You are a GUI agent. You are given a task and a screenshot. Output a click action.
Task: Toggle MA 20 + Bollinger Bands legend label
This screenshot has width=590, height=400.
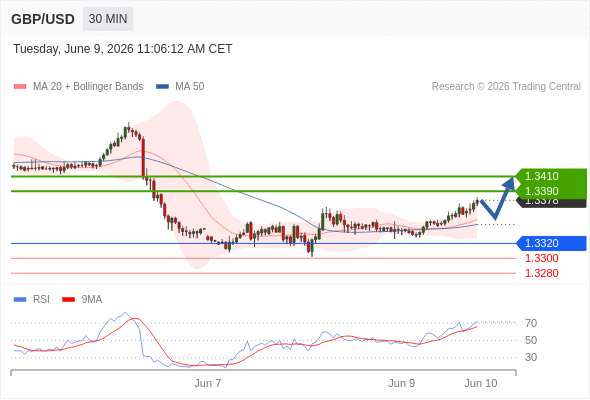coord(88,87)
